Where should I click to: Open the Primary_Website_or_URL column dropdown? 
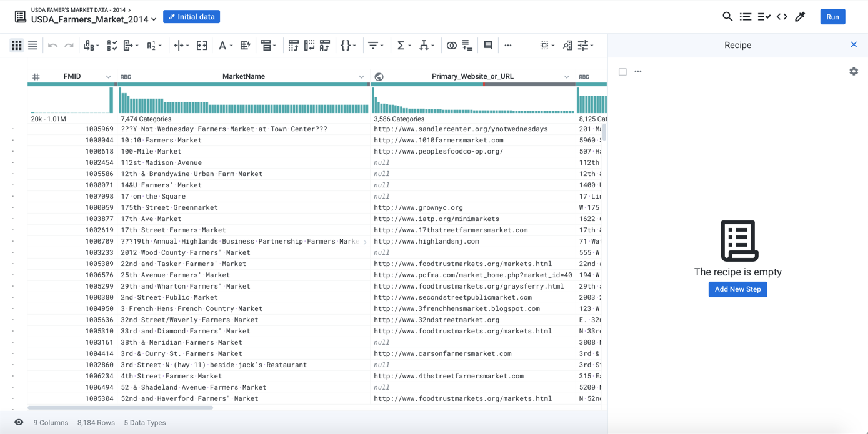(566, 76)
